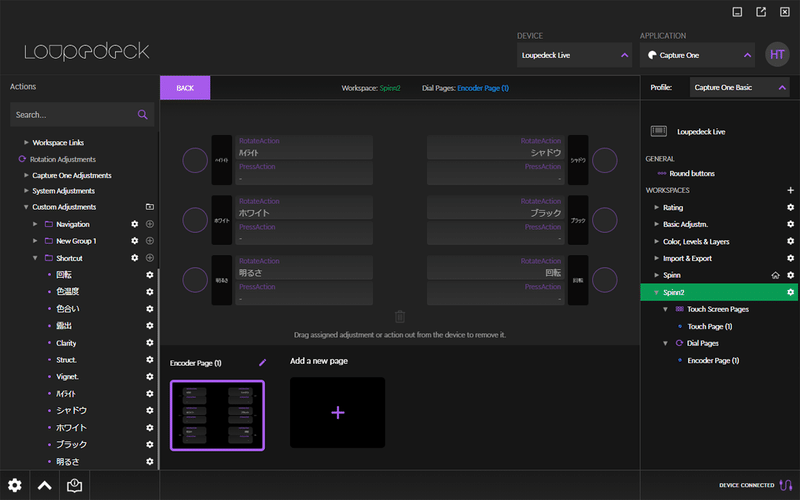Open the backup icon in bottom bar
The width and height of the screenshot is (800, 500).
[74, 485]
